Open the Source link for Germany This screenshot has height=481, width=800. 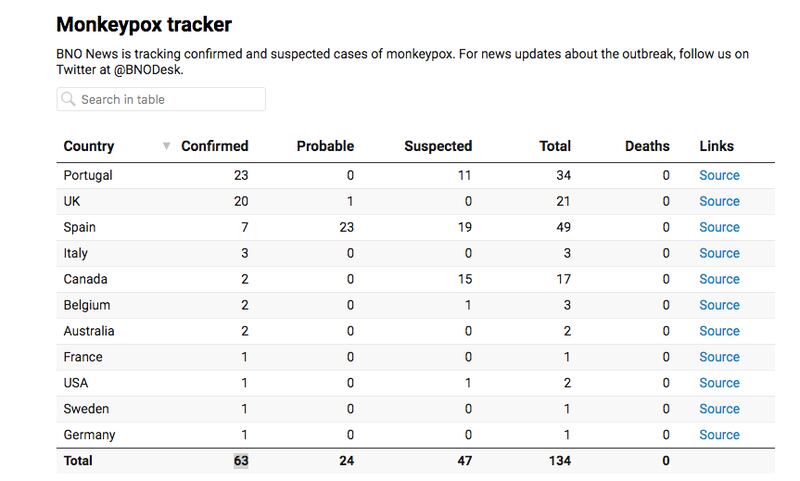(719, 435)
